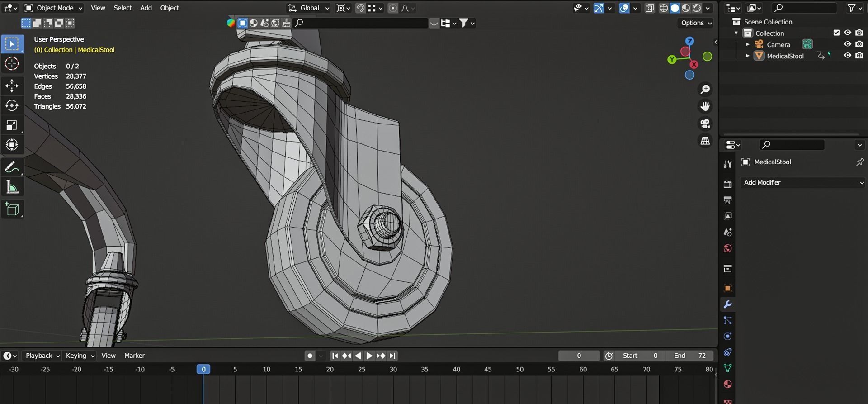Image resolution: width=868 pixels, height=404 pixels.
Task: Click the Options button in viewport
Action: [x=696, y=23]
